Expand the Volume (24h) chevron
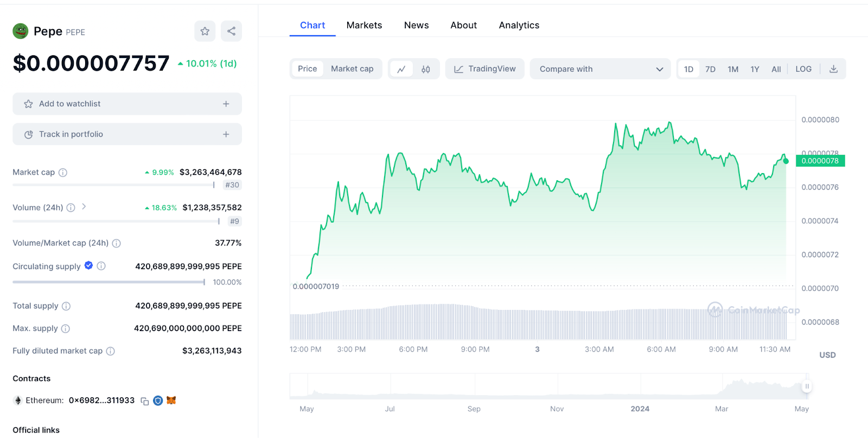This screenshot has width=868, height=438. tap(84, 207)
